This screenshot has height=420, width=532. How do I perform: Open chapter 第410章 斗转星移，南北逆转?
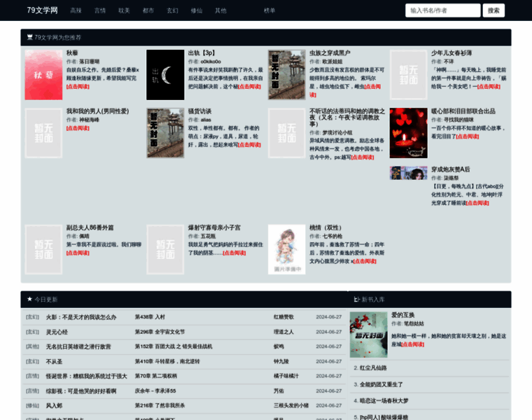[167, 361]
